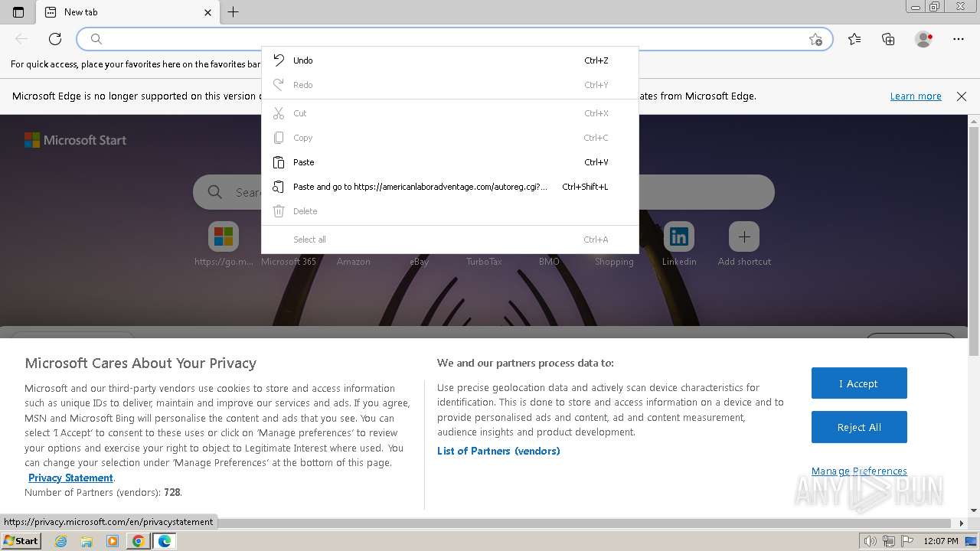Click the Shopping shortcut label

coord(614,262)
